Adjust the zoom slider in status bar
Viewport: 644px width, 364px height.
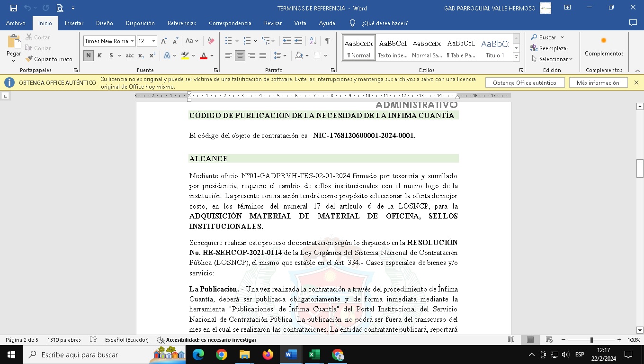[591, 340]
